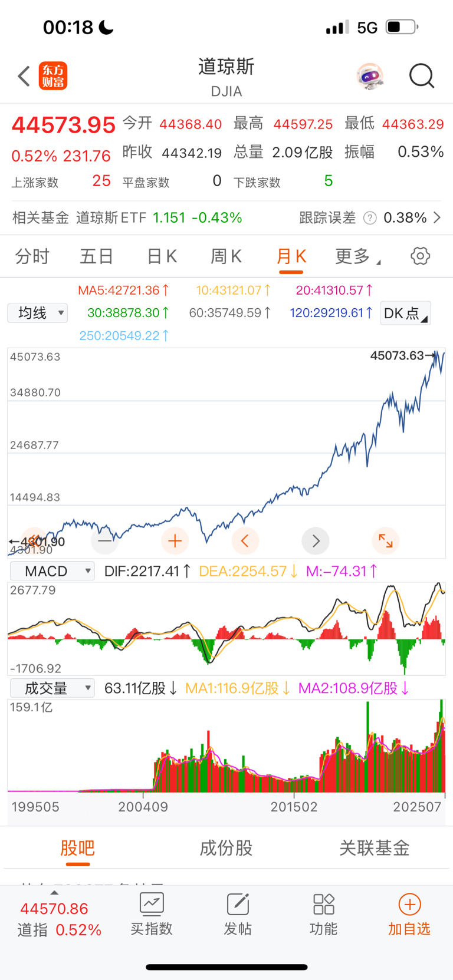Add to watchlist via 加自选
The image size is (453, 980).
[409, 915]
